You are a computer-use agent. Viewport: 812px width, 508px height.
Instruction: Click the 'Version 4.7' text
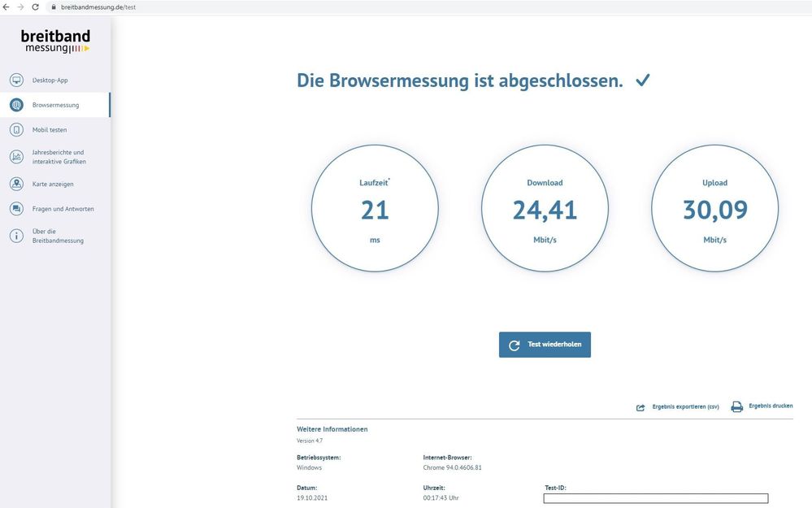[310, 441]
